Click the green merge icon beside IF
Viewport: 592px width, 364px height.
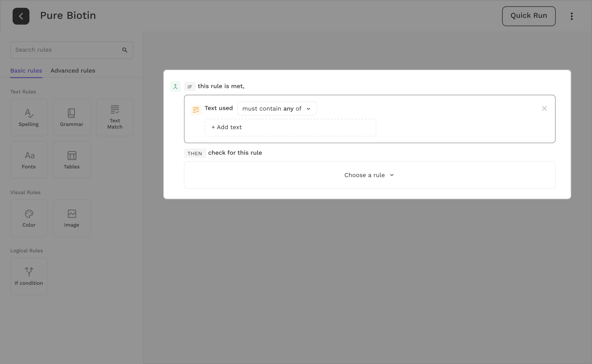[175, 87]
